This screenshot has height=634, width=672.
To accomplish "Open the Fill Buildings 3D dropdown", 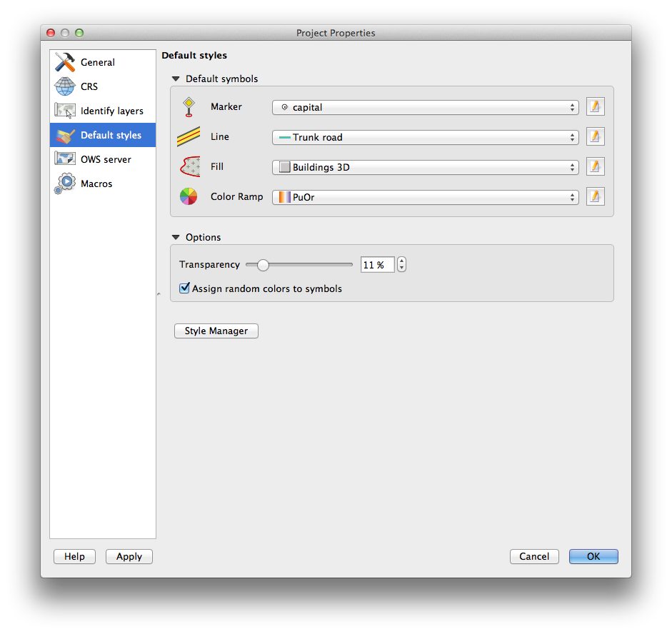I will point(425,167).
